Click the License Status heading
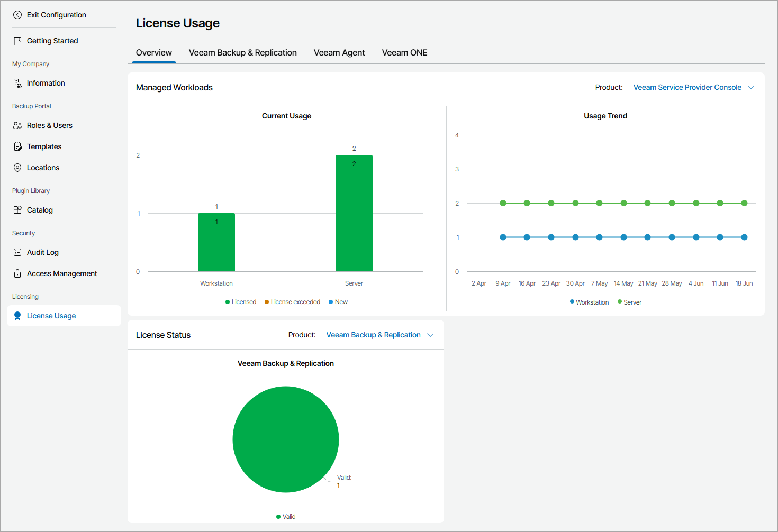The width and height of the screenshot is (778, 532). tap(163, 335)
